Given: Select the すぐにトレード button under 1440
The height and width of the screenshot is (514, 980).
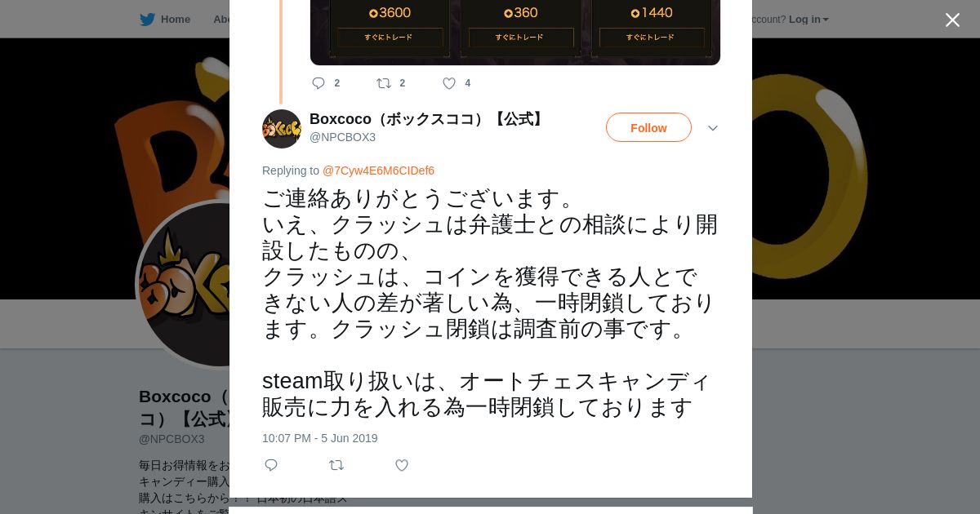Looking at the screenshot, I should [x=652, y=38].
